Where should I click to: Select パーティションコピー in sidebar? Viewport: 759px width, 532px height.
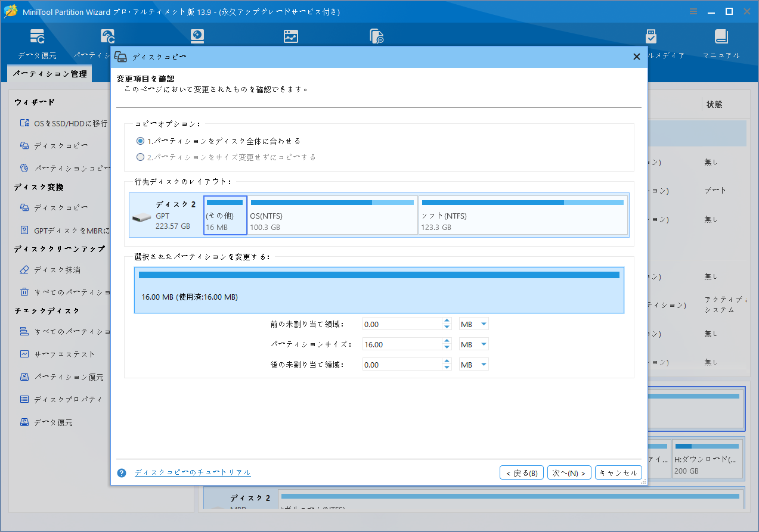pos(65,168)
